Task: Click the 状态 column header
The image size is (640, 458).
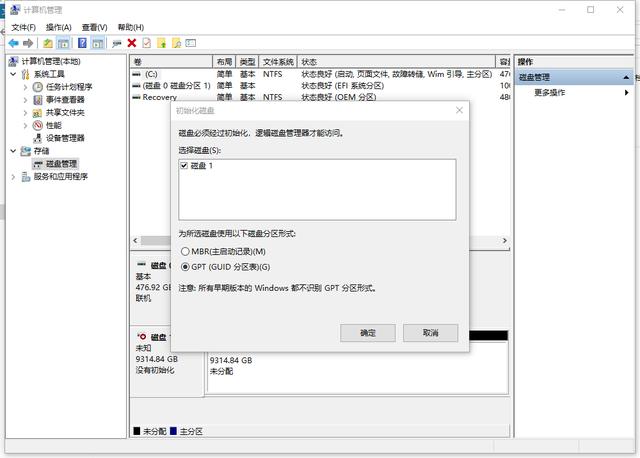Action: tap(396, 62)
